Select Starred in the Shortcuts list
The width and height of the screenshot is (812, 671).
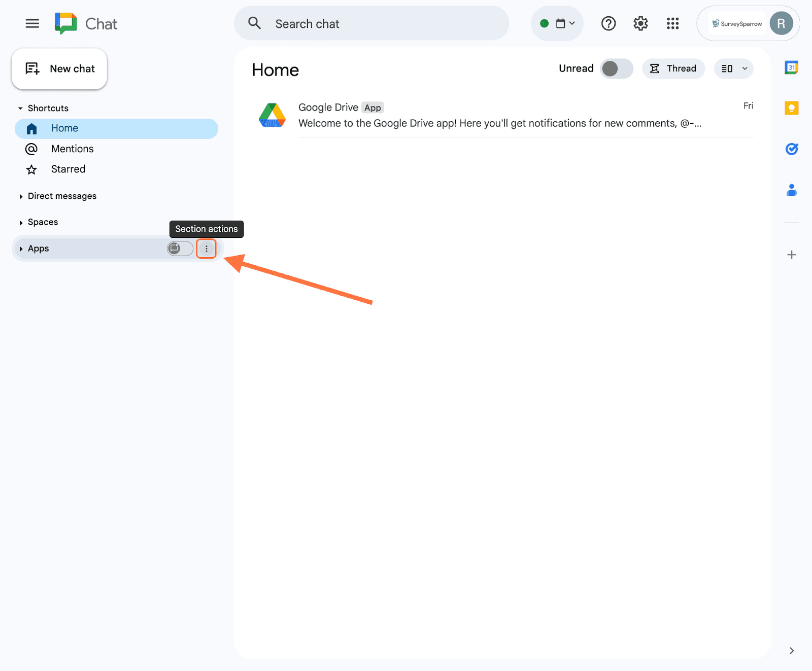(68, 169)
